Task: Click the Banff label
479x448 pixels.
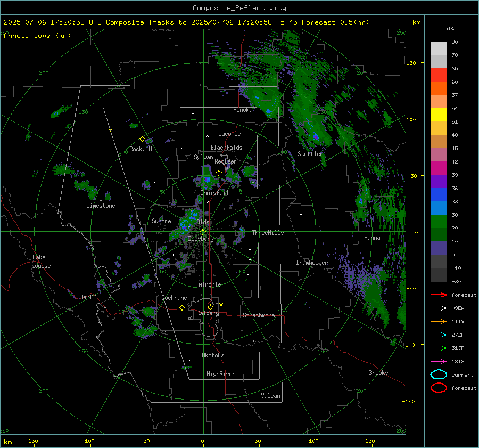Action: [x=88, y=297]
